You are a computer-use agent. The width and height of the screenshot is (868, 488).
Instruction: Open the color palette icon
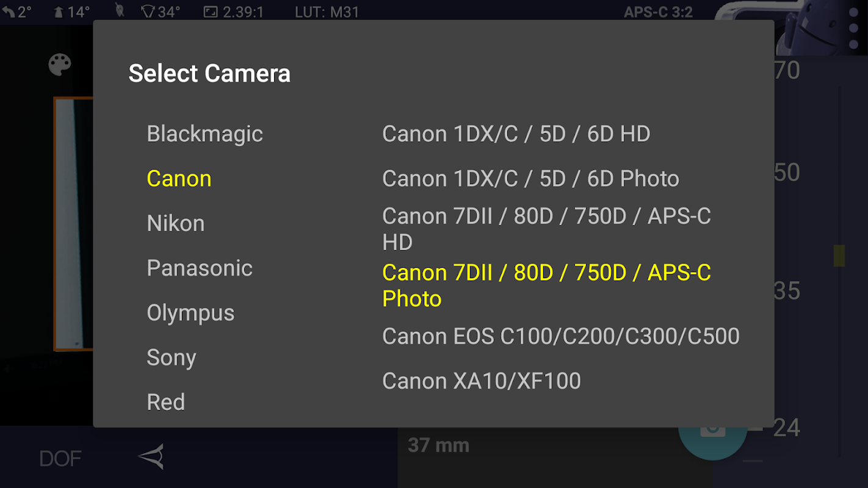(x=60, y=64)
